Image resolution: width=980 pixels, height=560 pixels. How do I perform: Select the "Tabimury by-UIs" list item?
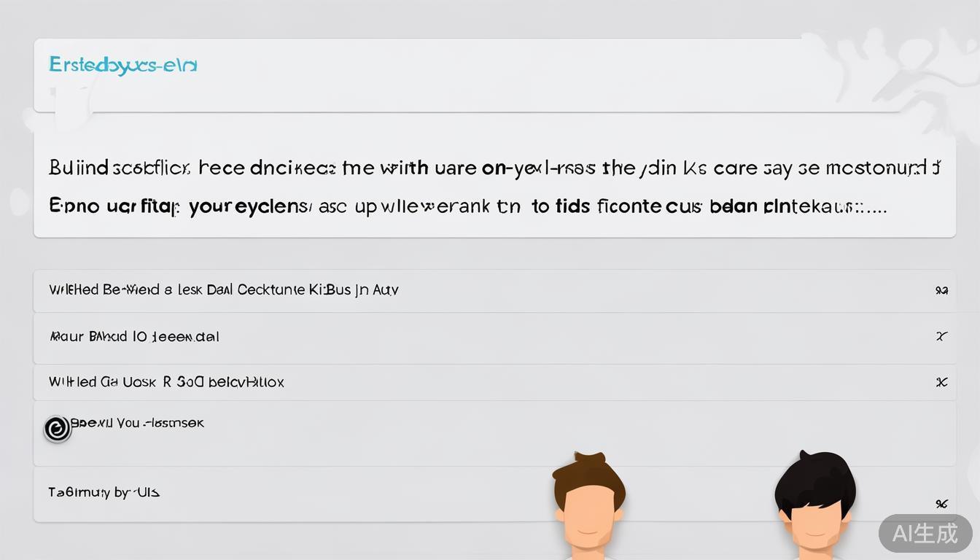pos(104,492)
